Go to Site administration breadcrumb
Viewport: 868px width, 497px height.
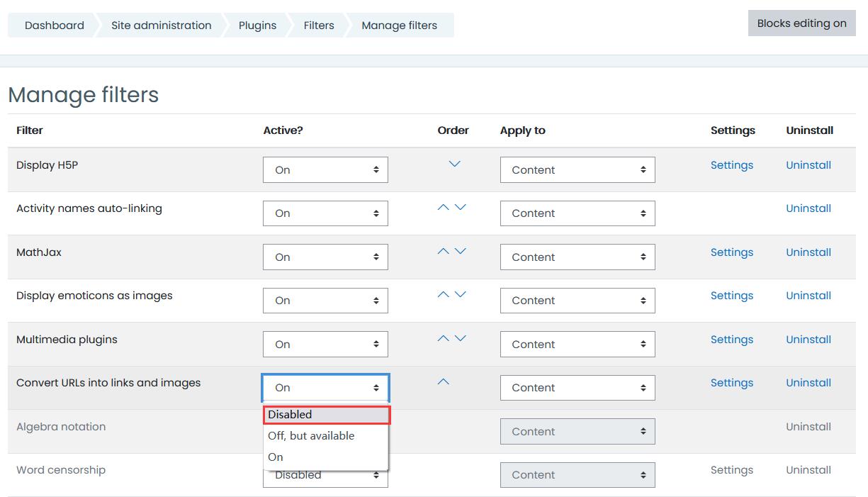[x=161, y=26]
